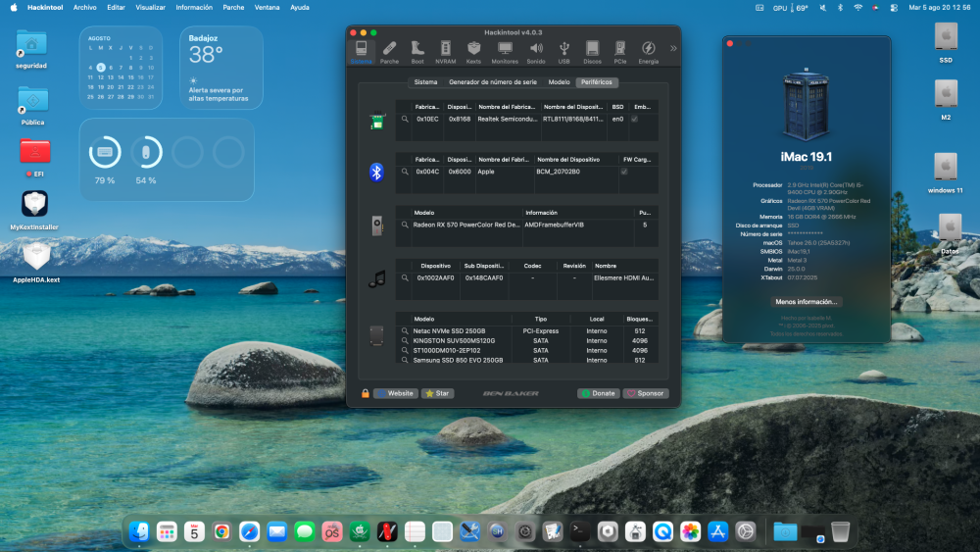980x552 pixels.
Task: Open the Discos toolbar section
Action: (x=593, y=52)
